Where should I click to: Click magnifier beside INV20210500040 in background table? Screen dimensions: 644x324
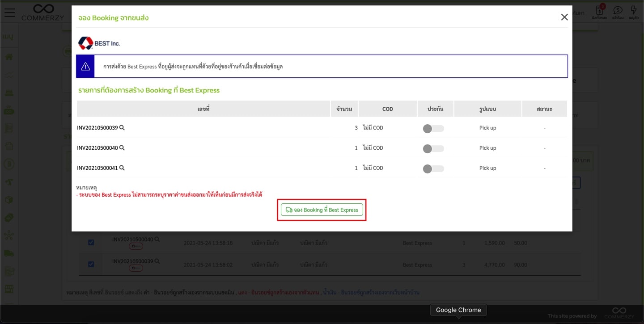[x=157, y=239]
